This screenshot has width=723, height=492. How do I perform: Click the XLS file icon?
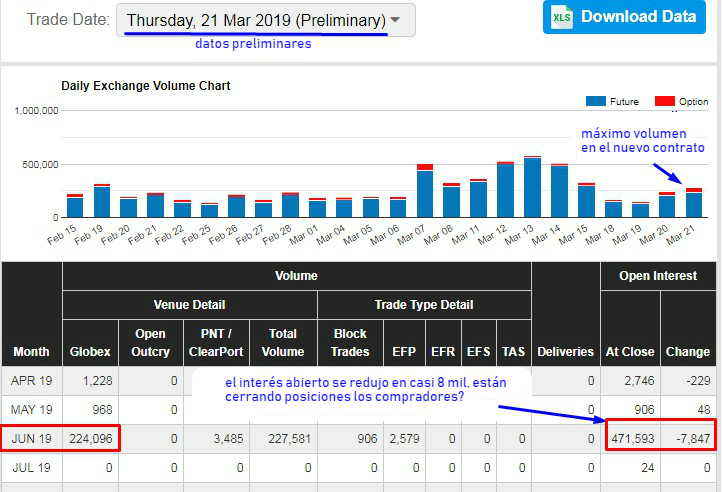point(563,16)
